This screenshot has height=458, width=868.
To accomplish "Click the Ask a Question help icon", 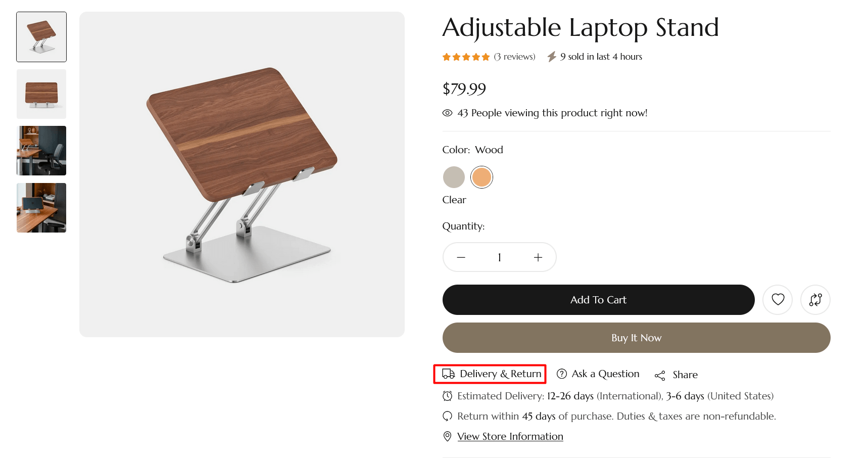I will 561,374.
